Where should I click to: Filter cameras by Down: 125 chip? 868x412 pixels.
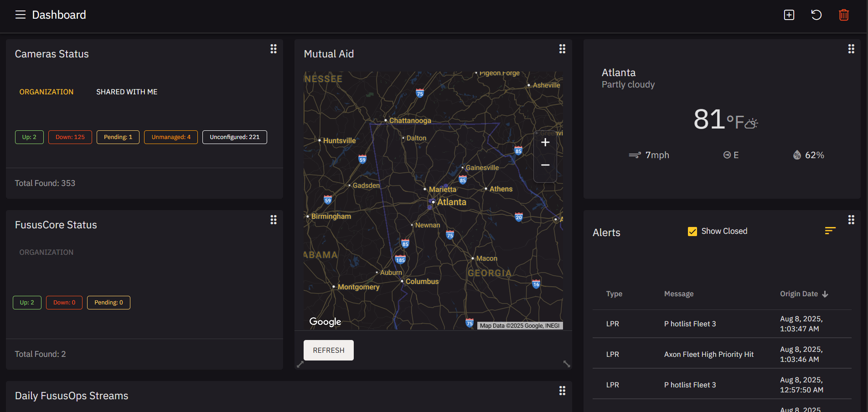coord(70,137)
